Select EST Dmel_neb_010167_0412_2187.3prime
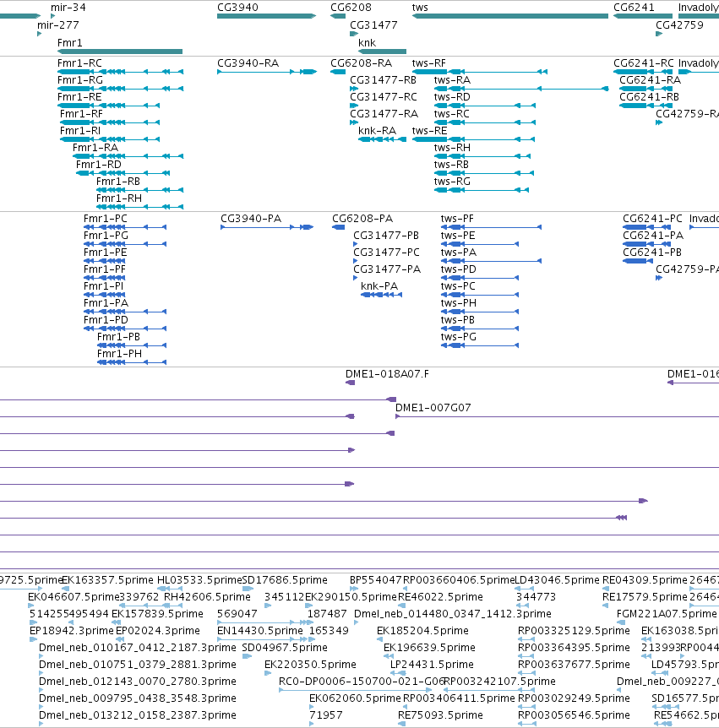719x728 pixels. pos(41,656)
